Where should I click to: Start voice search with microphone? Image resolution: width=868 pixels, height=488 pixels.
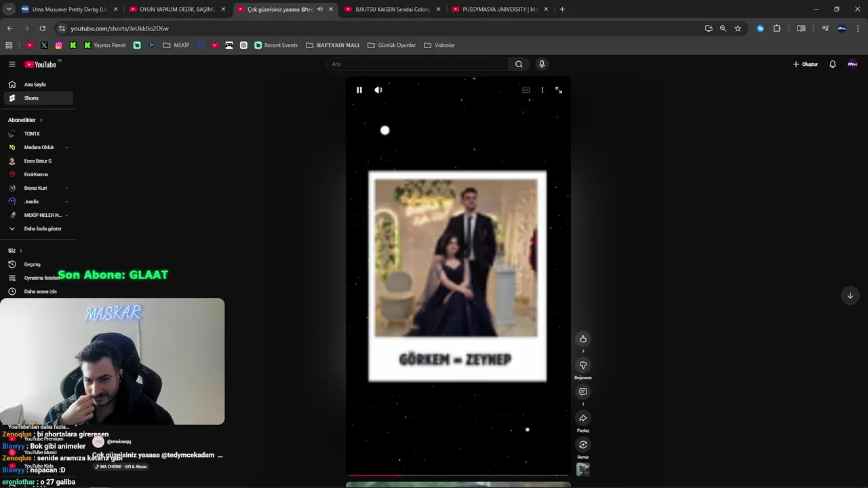click(x=541, y=64)
